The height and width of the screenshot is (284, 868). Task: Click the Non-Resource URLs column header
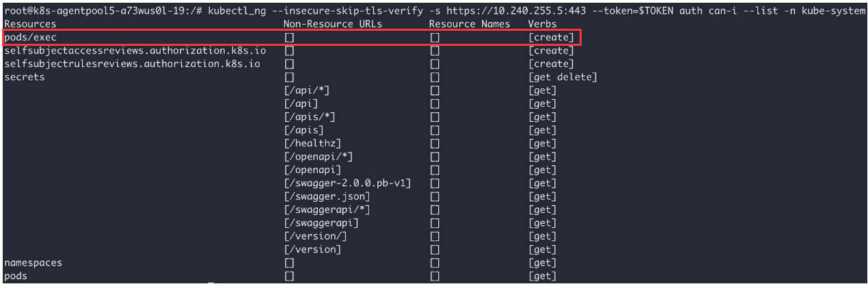pos(333,24)
